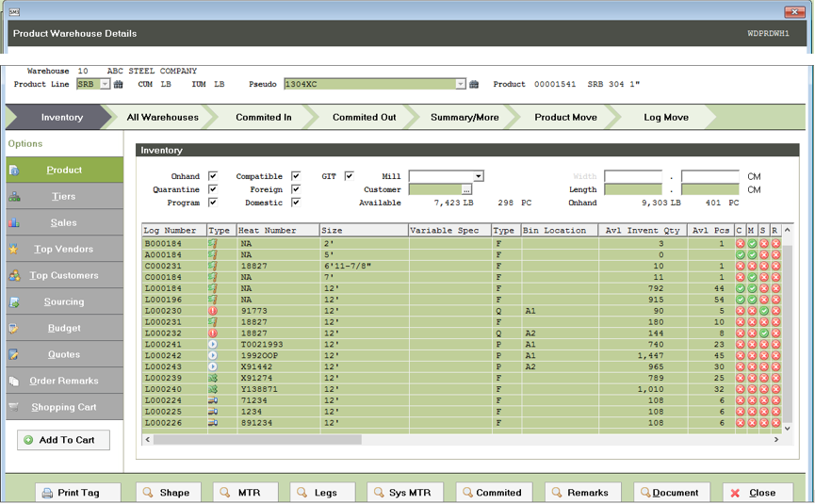Toggle the Foreign checkbox

click(296, 189)
